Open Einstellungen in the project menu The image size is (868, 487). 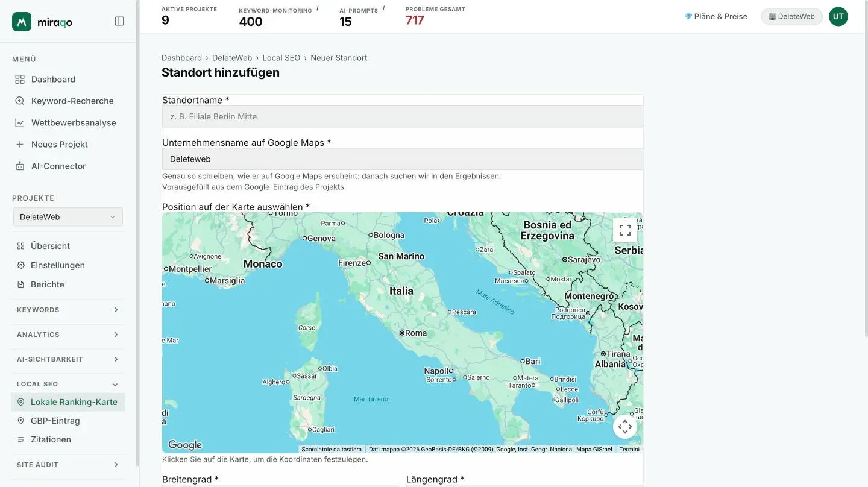point(68,265)
